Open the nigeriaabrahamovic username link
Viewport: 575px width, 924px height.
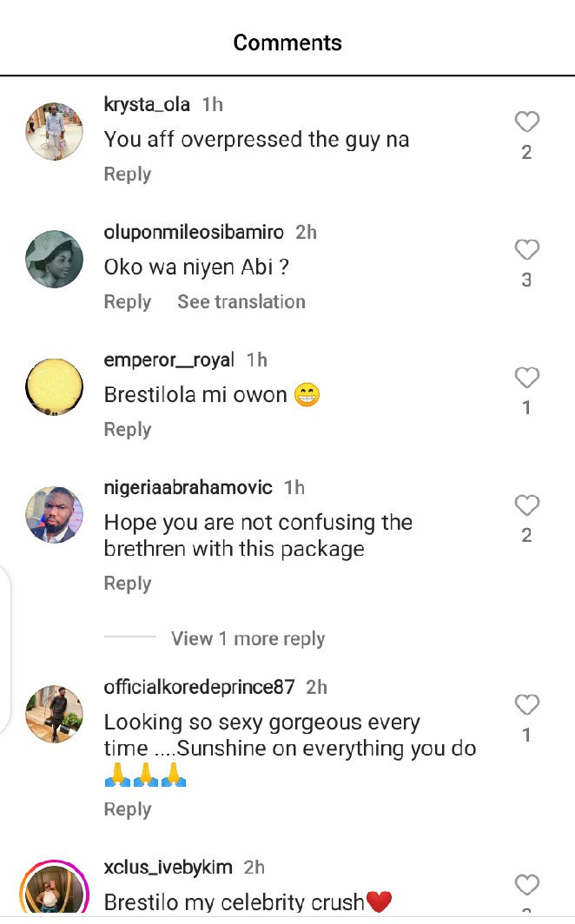tap(188, 488)
